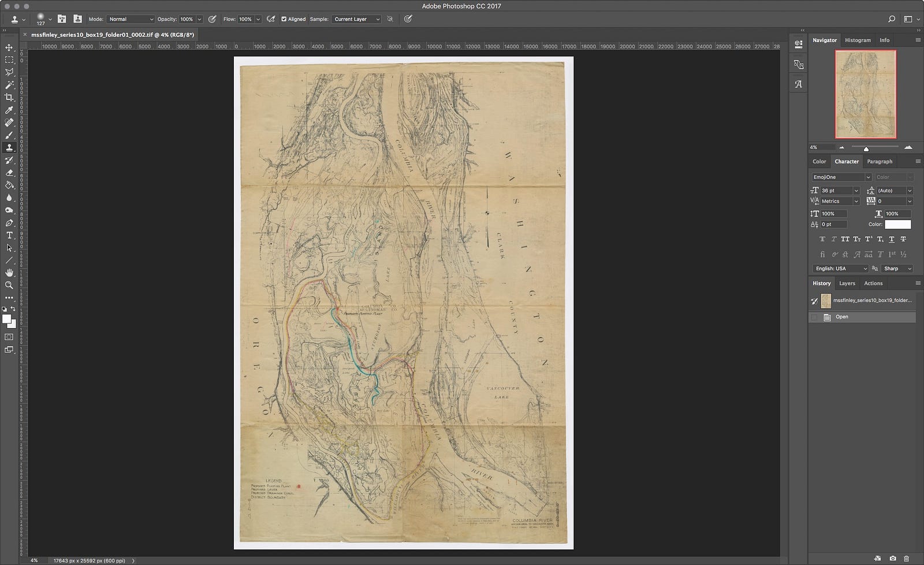924x565 pixels.
Task: Click the Character text color swatch
Action: click(x=897, y=224)
